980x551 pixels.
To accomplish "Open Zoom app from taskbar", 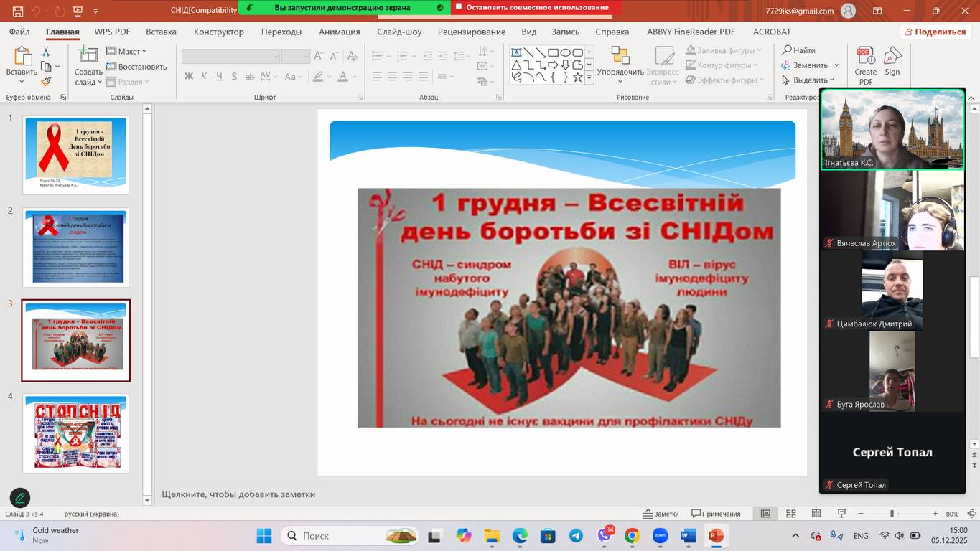I will [x=660, y=536].
